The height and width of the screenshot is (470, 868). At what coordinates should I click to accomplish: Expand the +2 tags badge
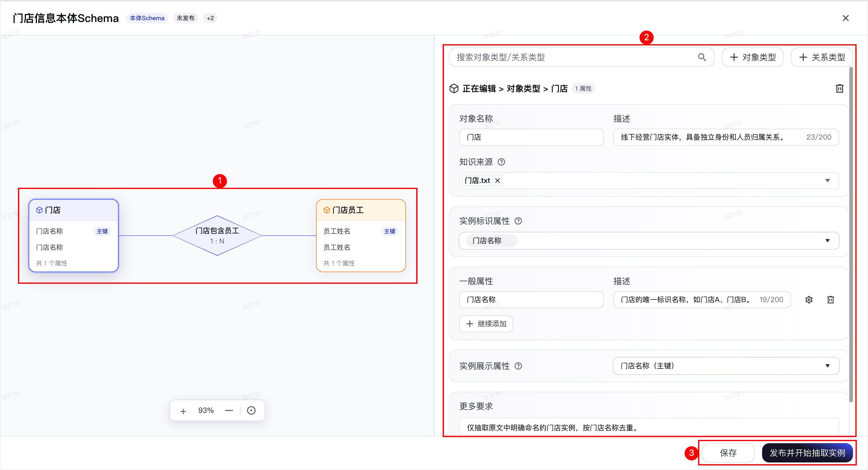click(x=210, y=18)
